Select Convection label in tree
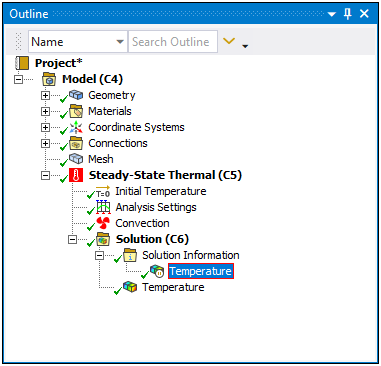This screenshot has height=366, width=381. 142,223
